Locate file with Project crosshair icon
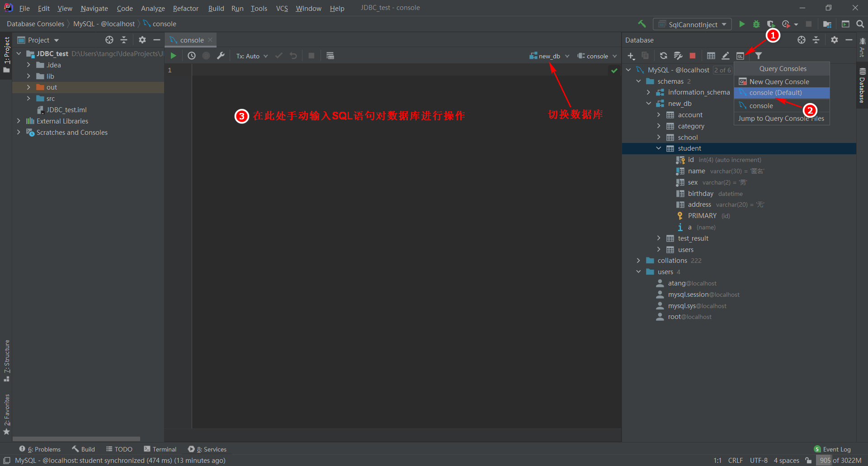The height and width of the screenshot is (466, 868). (109, 40)
